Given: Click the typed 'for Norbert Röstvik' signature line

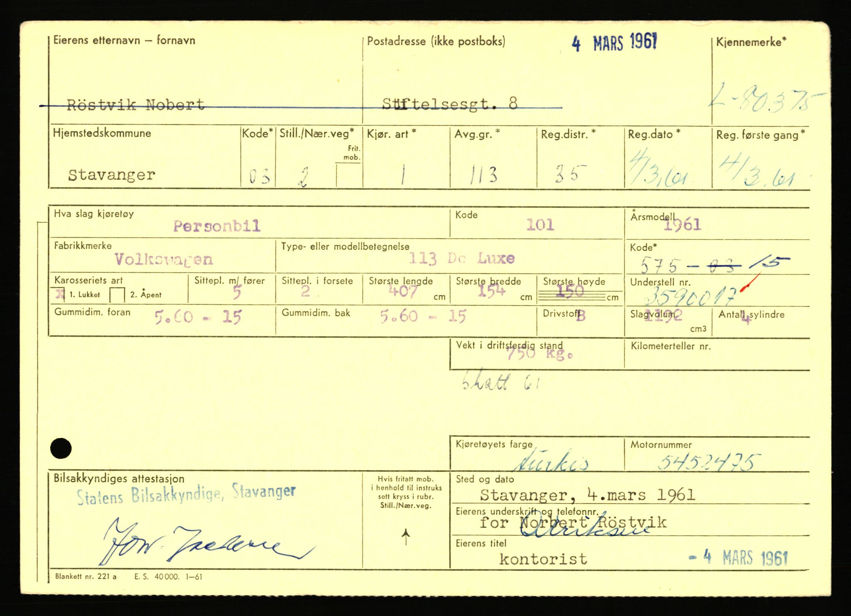Looking at the screenshot, I should click(x=573, y=522).
